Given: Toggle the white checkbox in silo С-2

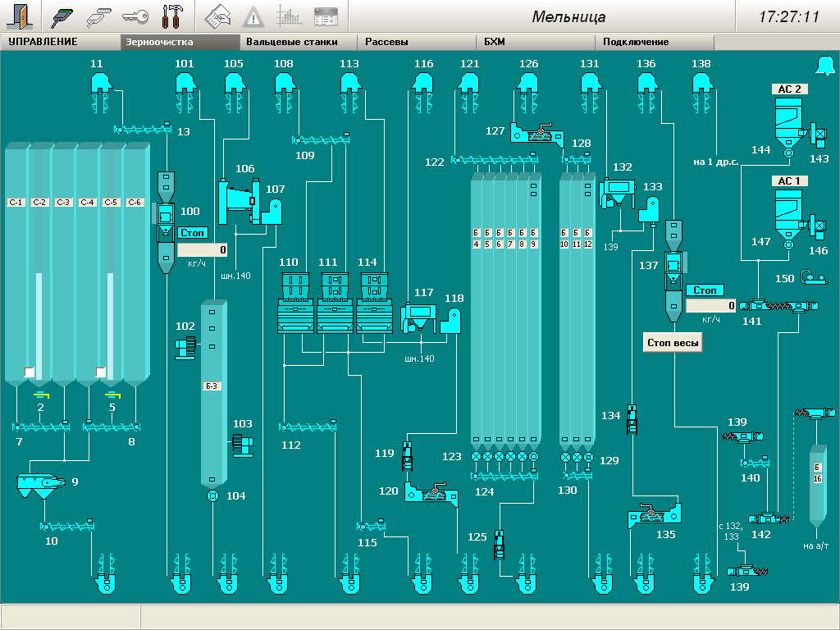Looking at the screenshot, I should 30,372.
